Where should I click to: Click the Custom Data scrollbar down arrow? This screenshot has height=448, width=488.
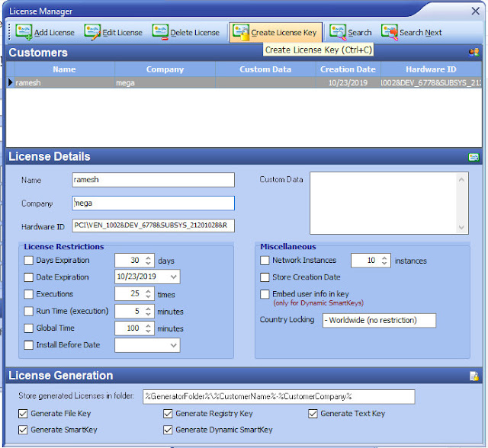(461, 227)
